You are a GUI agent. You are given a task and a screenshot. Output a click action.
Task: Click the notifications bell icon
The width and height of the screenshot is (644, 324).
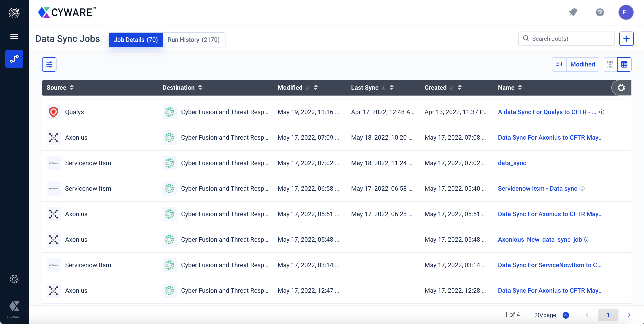[573, 12]
